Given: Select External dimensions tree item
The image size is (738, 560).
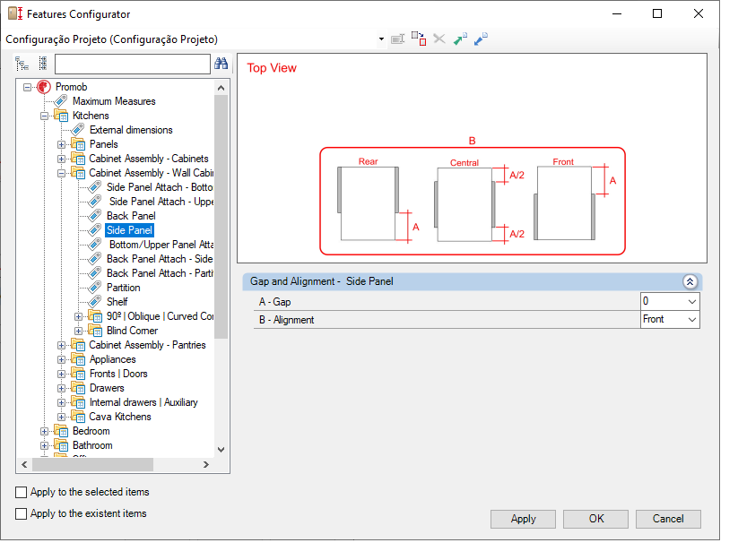Looking at the screenshot, I should 131,130.
